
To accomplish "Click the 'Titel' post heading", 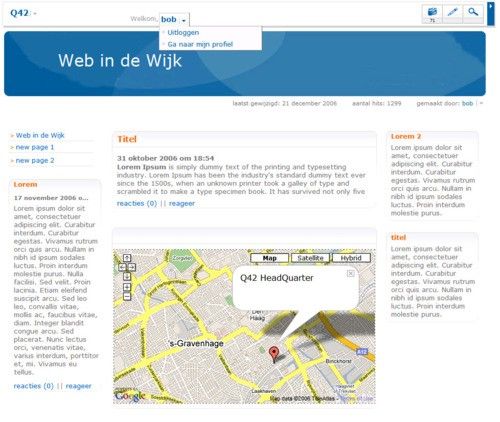I will (127, 139).
